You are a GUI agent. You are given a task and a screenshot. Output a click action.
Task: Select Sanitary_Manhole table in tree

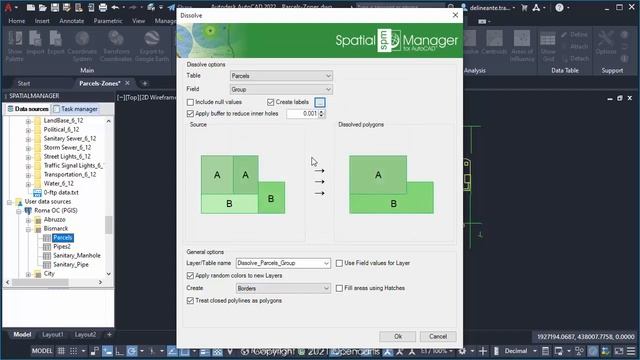click(77, 256)
